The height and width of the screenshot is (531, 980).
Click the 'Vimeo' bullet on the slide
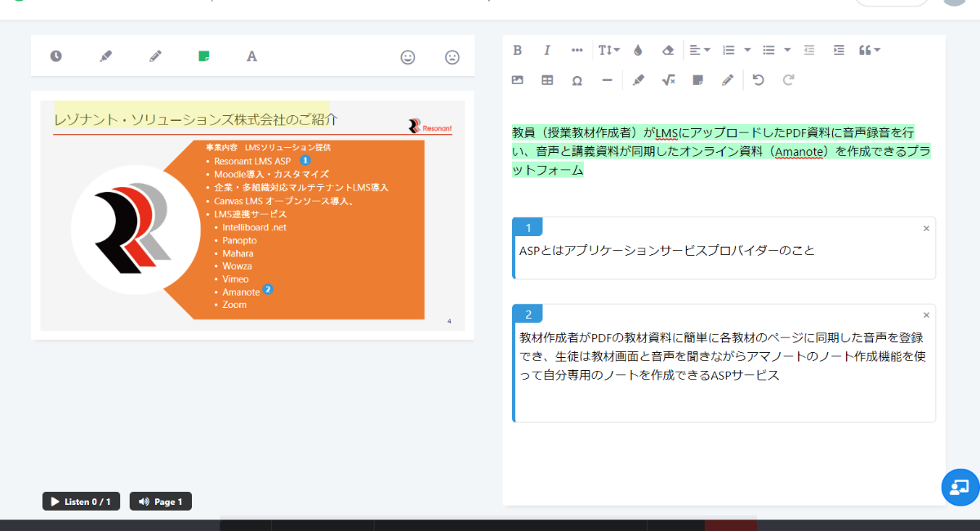pos(235,279)
